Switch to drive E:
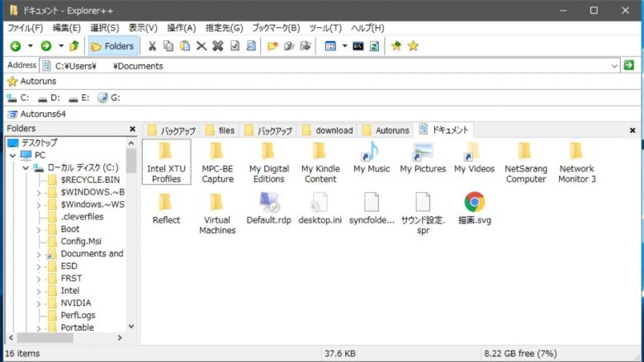Screen dimensions: 644x362 click(x=79, y=97)
